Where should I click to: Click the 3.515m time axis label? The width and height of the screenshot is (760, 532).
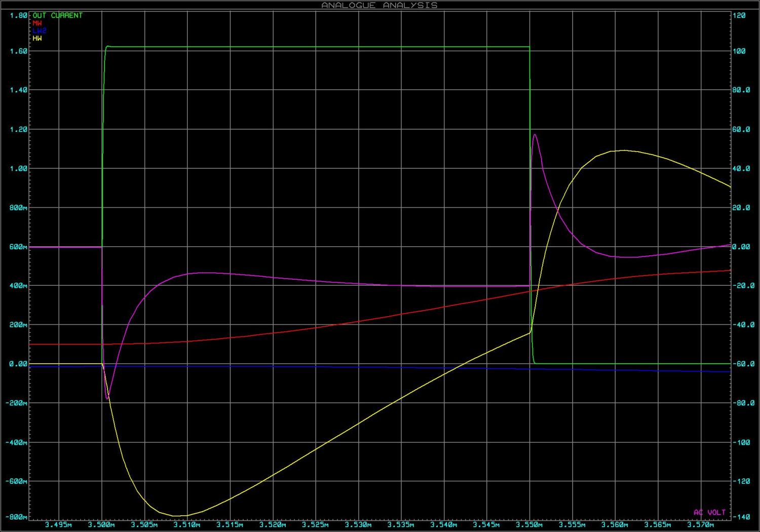(230, 525)
